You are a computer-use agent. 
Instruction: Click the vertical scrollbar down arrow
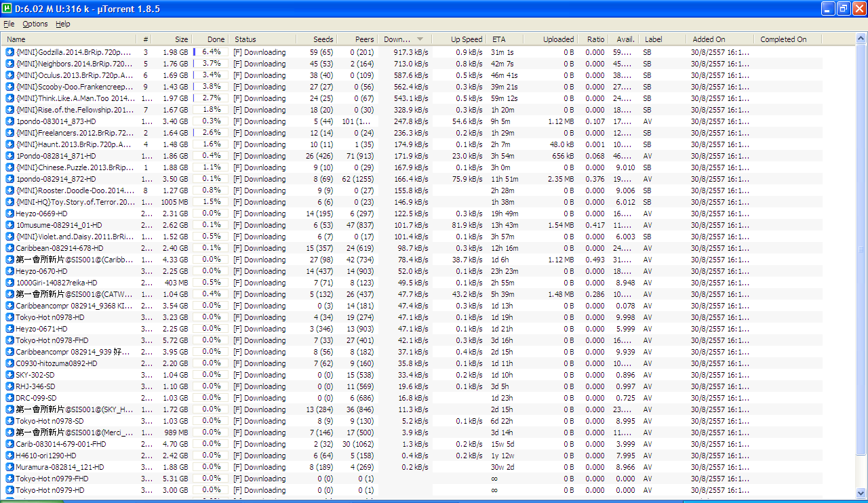tap(862, 493)
